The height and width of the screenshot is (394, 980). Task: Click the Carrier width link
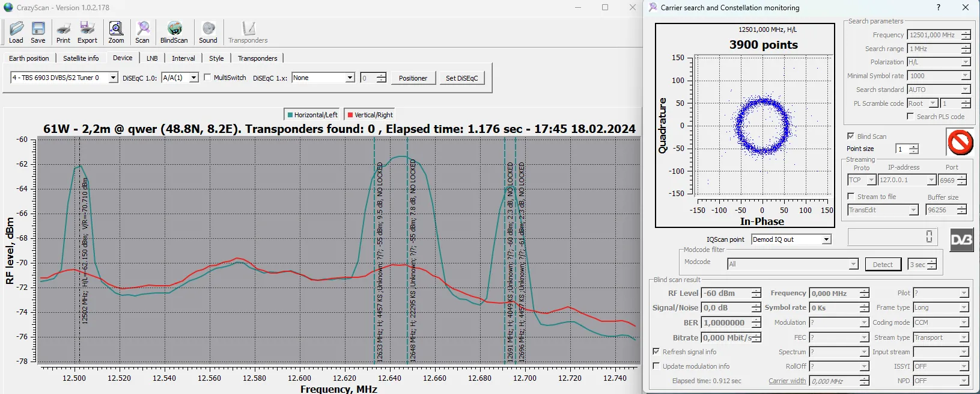click(787, 381)
